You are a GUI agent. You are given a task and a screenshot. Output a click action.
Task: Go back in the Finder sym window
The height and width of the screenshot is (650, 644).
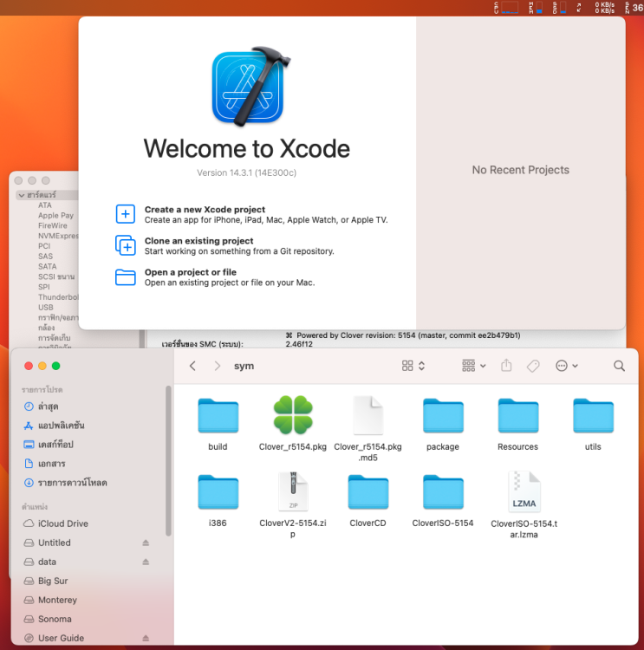[192, 366]
